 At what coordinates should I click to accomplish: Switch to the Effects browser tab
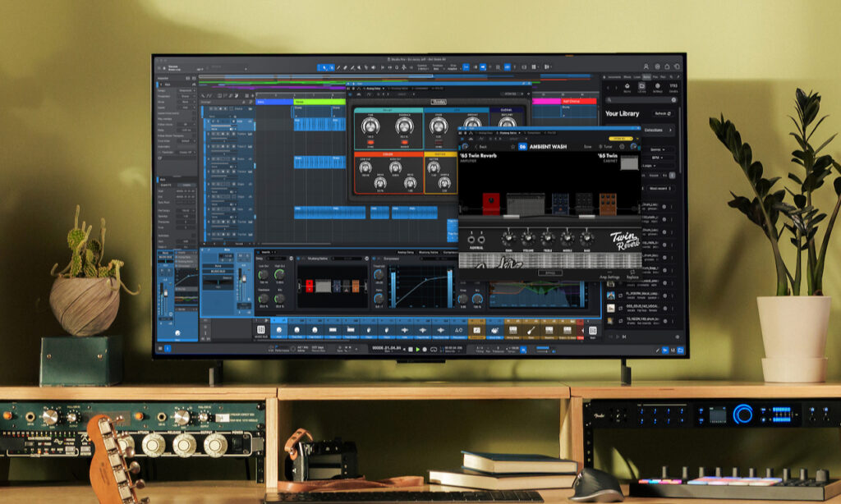tap(627, 76)
